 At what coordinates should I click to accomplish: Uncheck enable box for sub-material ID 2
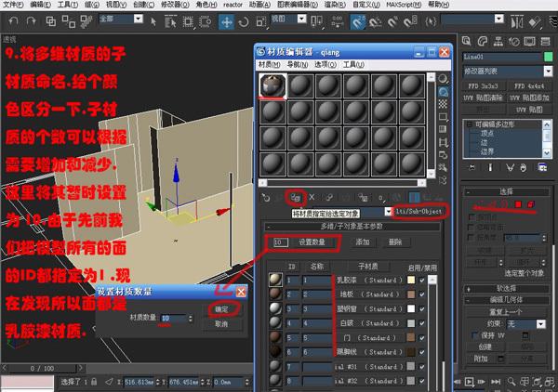422,294
